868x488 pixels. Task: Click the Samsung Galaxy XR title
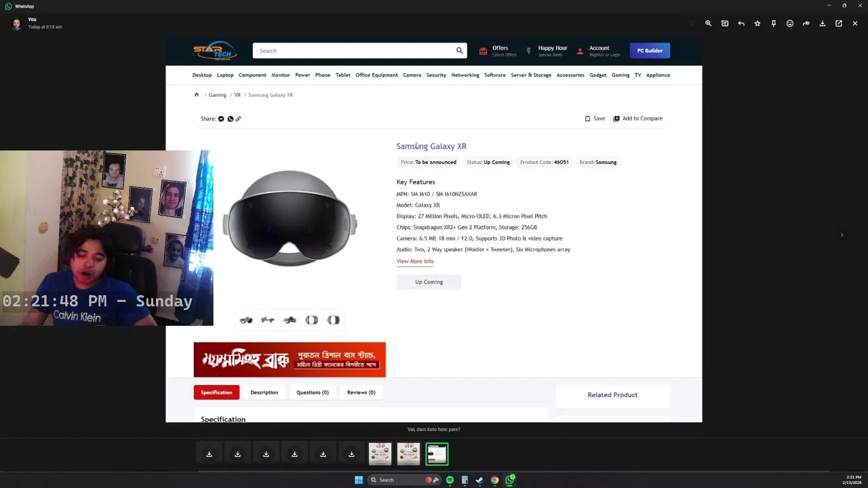(x=431, y=146)
